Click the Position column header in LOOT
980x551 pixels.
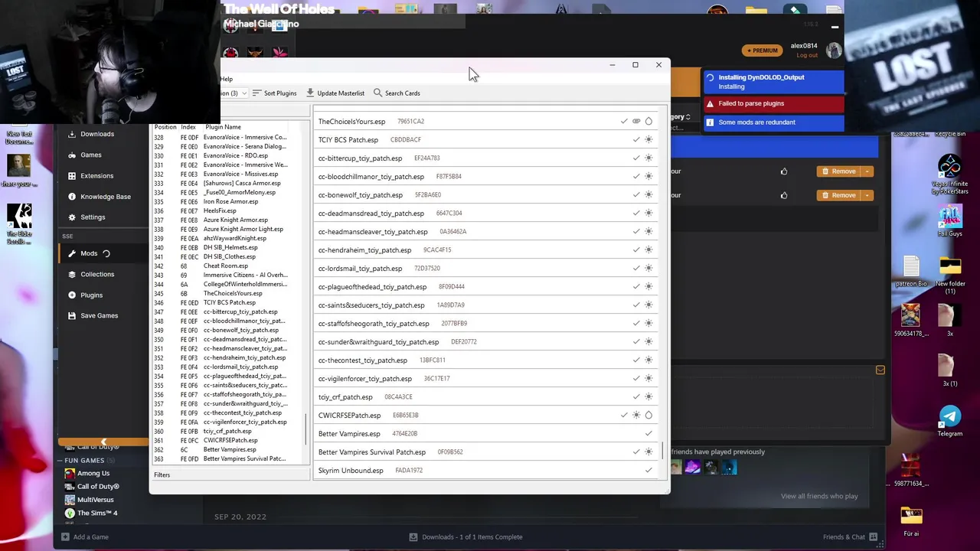[x=165, y=127]
